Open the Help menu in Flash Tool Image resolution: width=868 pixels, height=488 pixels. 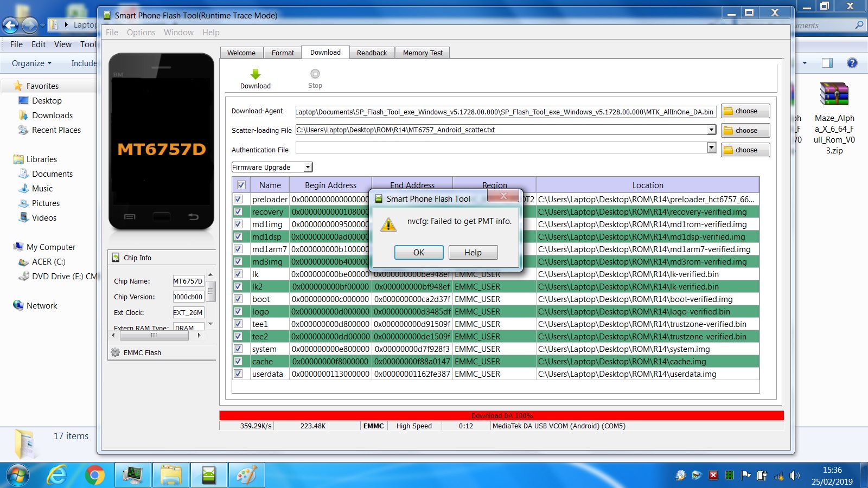tap(211, 33)
